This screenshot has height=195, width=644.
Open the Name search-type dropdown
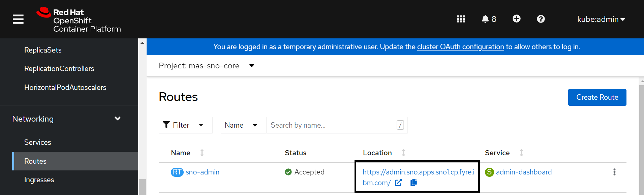point(243,125)
